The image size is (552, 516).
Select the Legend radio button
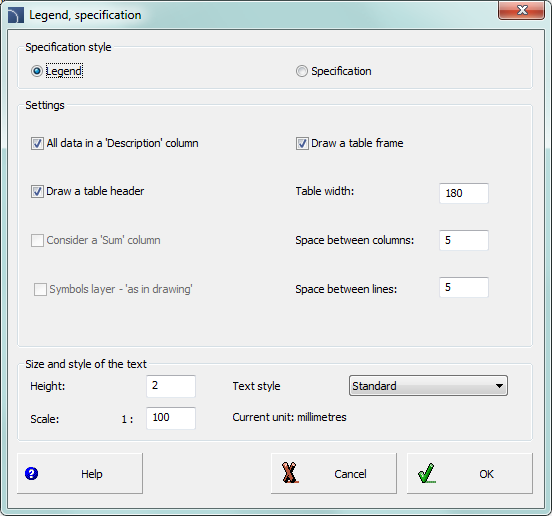37,71
